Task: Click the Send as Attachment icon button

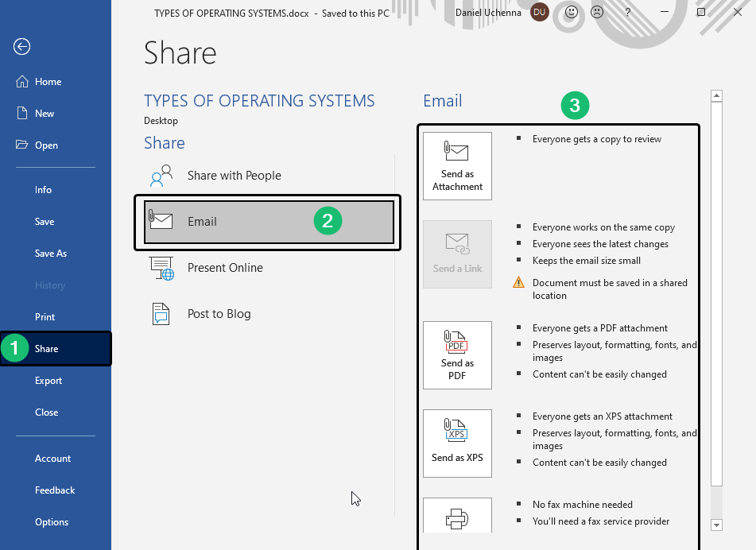Action: click(457, 165)
